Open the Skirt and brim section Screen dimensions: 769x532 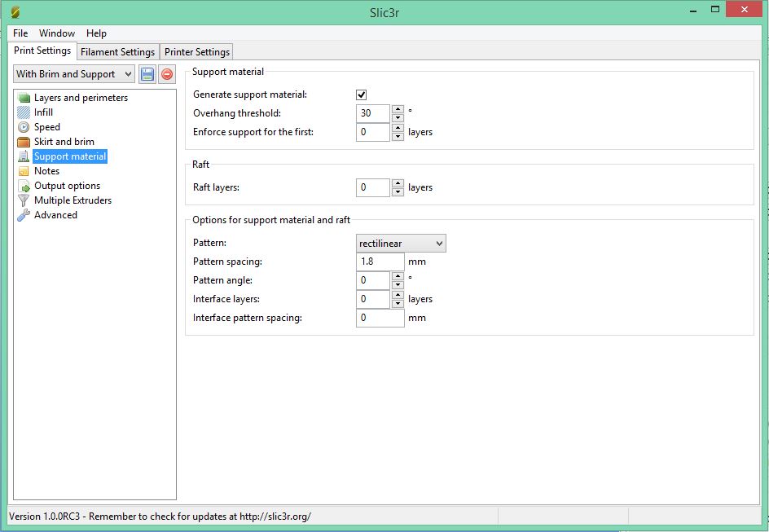(64, 142)
